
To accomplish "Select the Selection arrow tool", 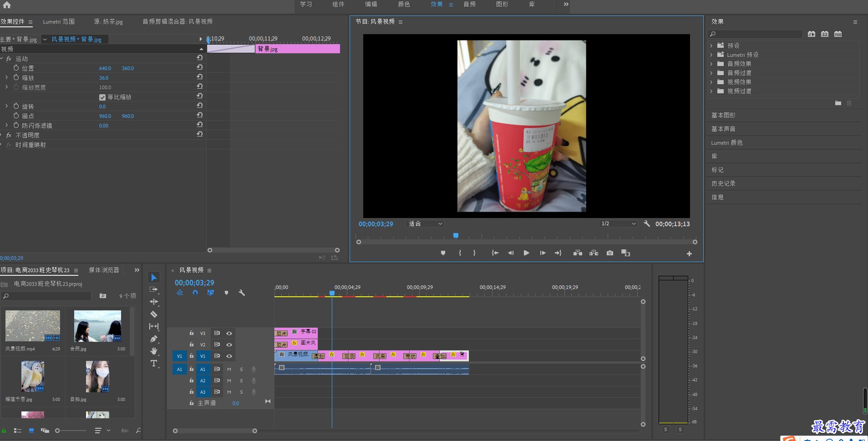I will (x=154, y=278).
